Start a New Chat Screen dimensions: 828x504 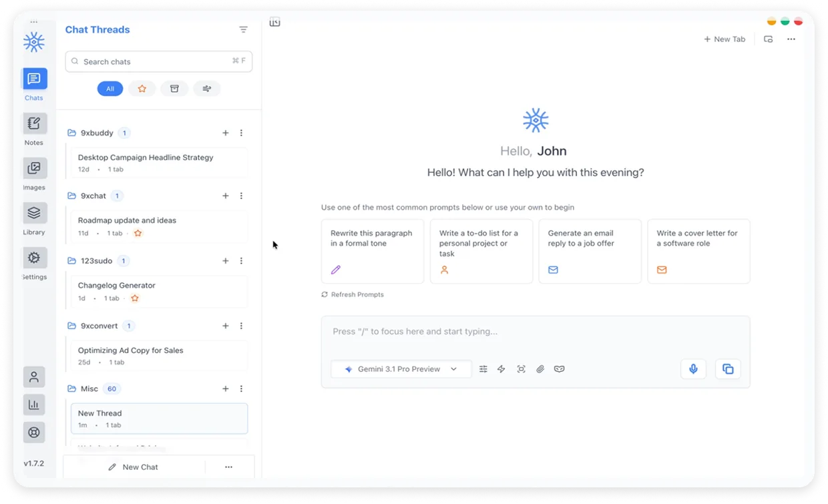[134, 467]
